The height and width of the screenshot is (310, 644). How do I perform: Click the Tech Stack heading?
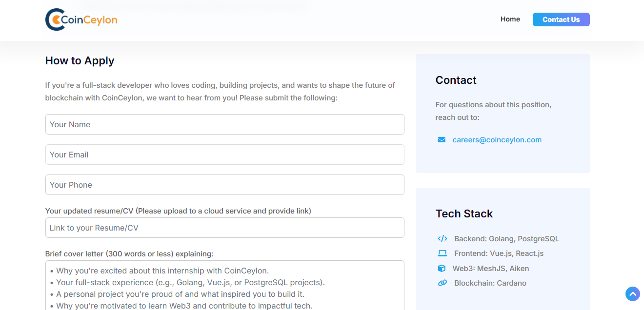pyautogui.click(x=464, y=214)
